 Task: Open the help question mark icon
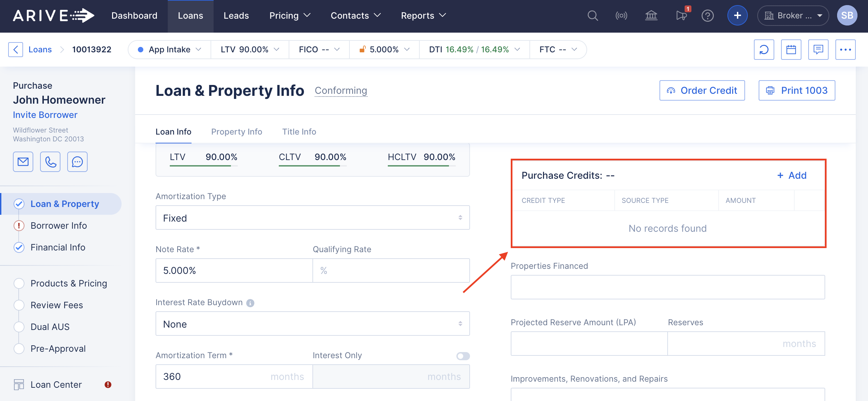707,16
